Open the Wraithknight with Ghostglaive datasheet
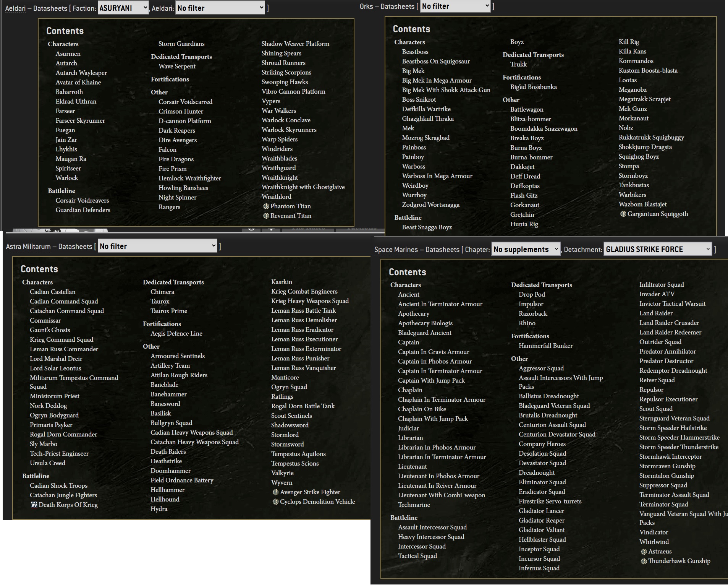The width and height of the screenshot is (728, 586). pyautogui.click(x=303, y=187)
